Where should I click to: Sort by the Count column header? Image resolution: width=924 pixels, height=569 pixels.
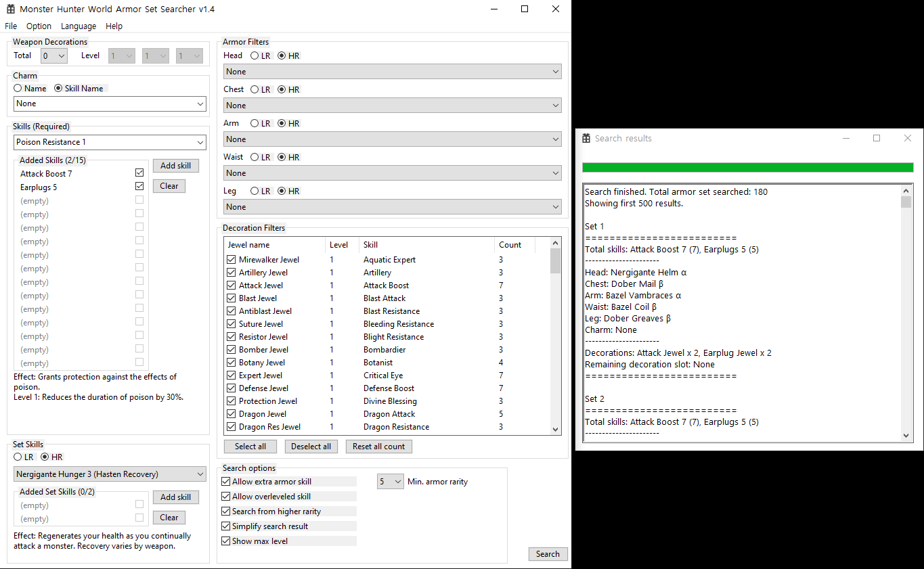click(x=514, y=245)
